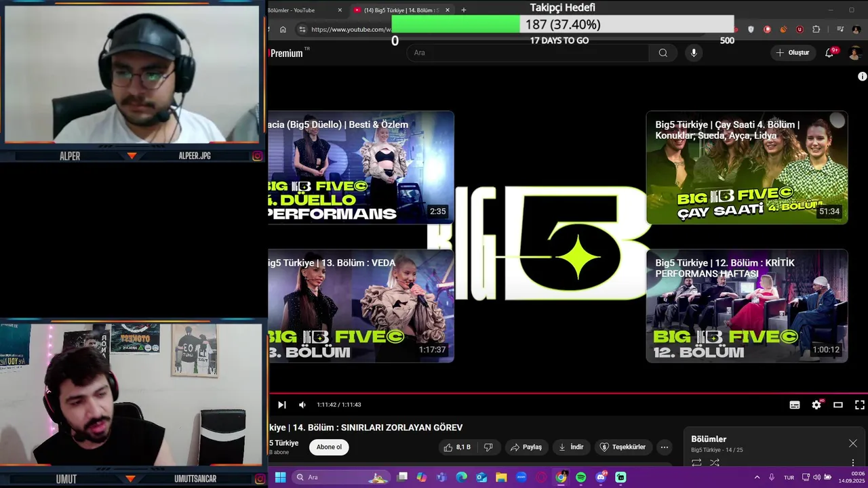Open Discord from the taskbar
Screen dimensions: 868x488
601,477
